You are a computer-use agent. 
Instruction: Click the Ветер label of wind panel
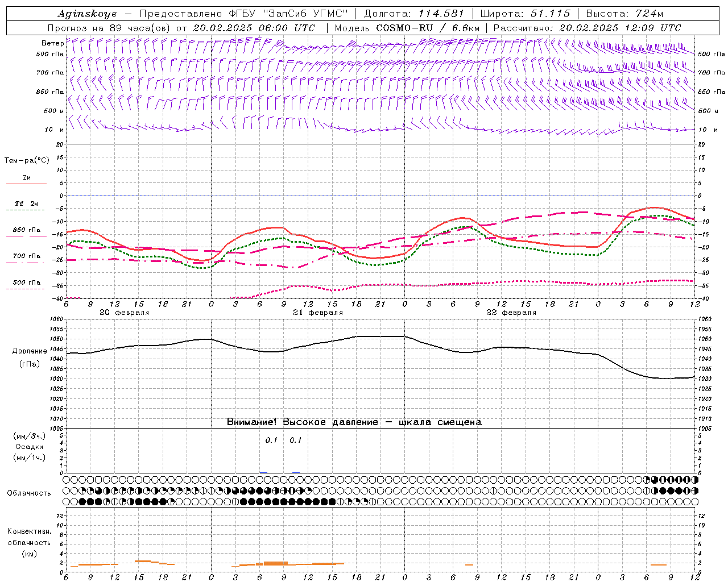(52, 43)
